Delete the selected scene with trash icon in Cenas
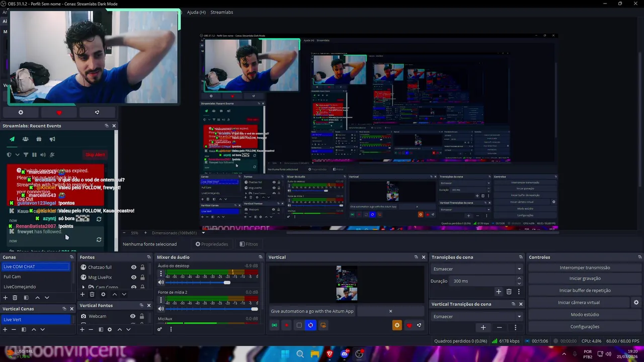Screen dimensions: 644x362 pos(15,298)
